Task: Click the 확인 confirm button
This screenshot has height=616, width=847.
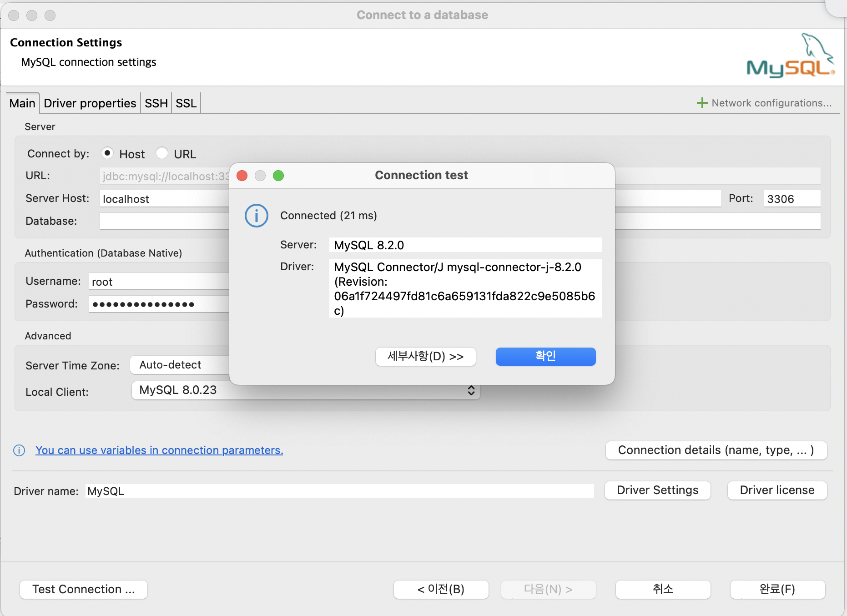Action: click(x=545, y=356)
